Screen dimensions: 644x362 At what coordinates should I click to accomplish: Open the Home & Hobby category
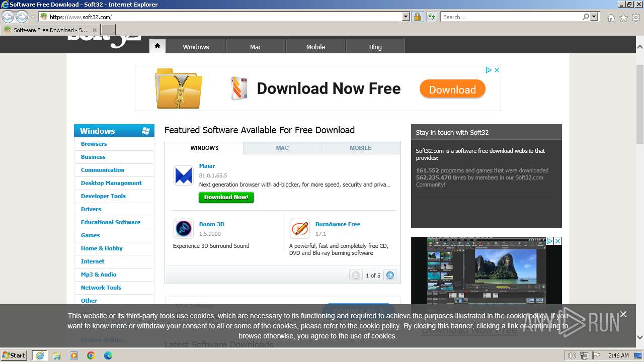tap(102, 248)
